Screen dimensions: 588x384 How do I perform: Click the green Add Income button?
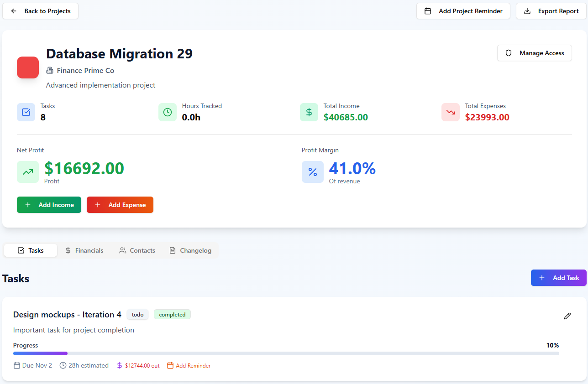coord(49,205)
